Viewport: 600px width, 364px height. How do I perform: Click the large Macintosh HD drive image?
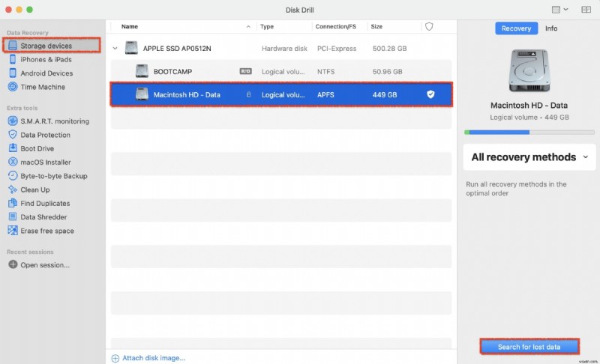click(x=529, y=71)
